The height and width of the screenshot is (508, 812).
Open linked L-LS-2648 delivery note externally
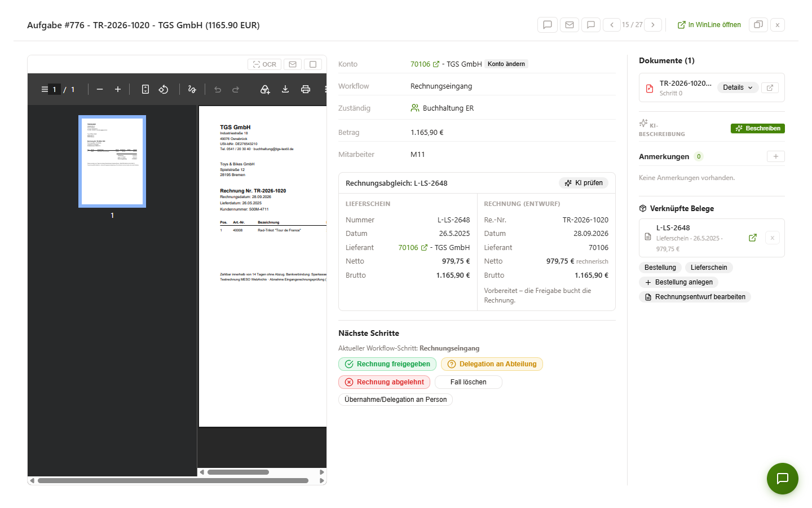tap(753, 238)
